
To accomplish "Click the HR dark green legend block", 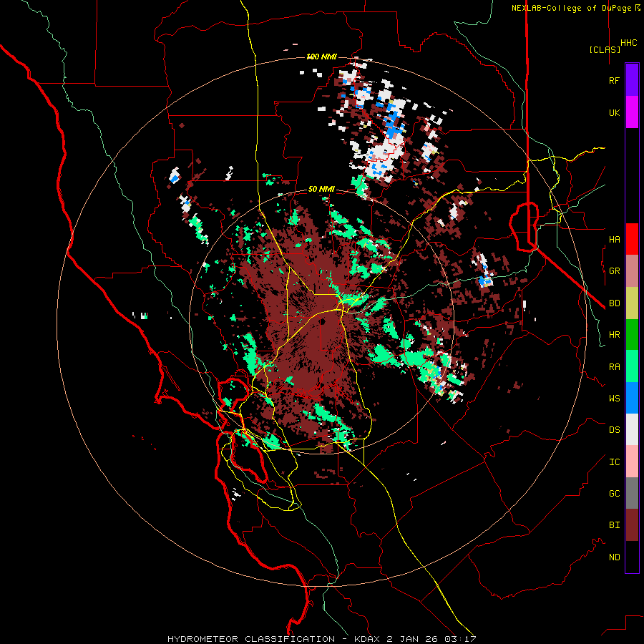I will pos(632,335).
